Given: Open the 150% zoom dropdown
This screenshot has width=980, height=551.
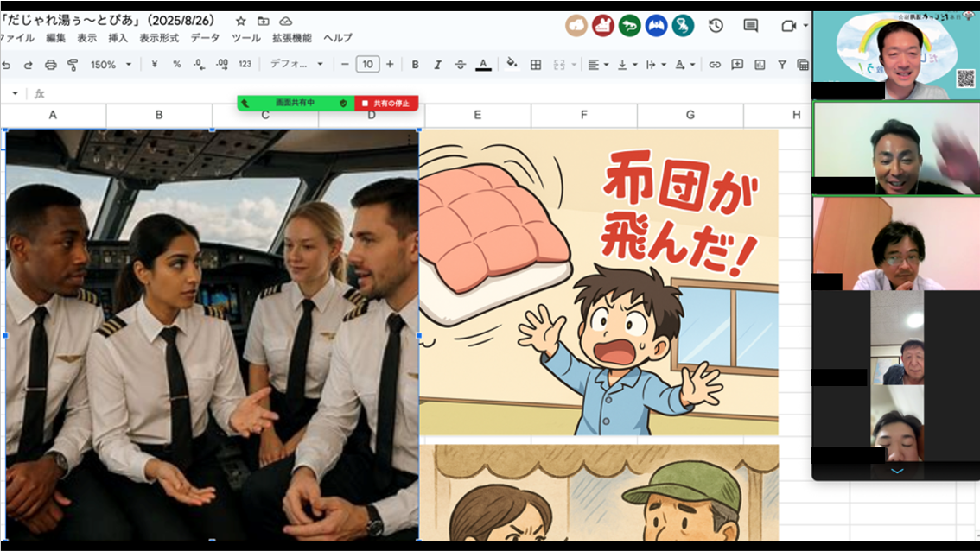Looking at the screenshot, I should [x=111, y=65].
